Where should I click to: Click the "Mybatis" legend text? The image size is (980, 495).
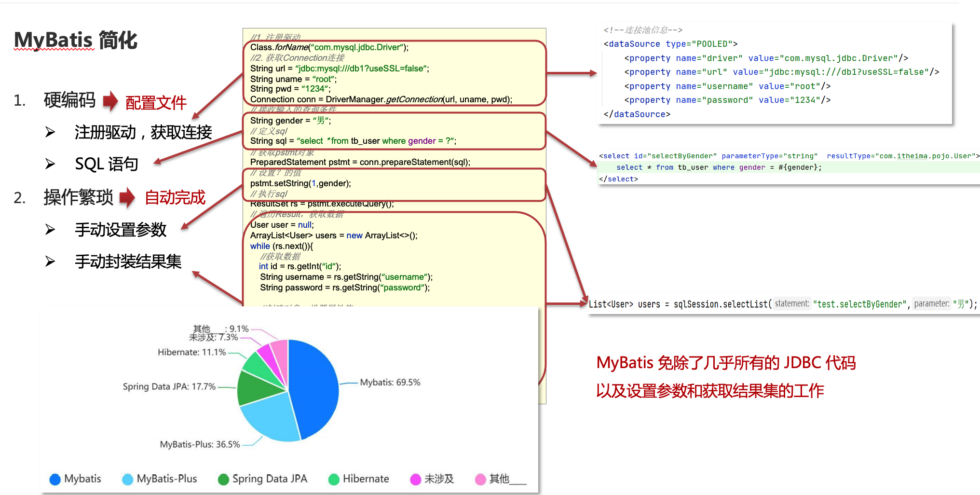click(x=83, y=479)
